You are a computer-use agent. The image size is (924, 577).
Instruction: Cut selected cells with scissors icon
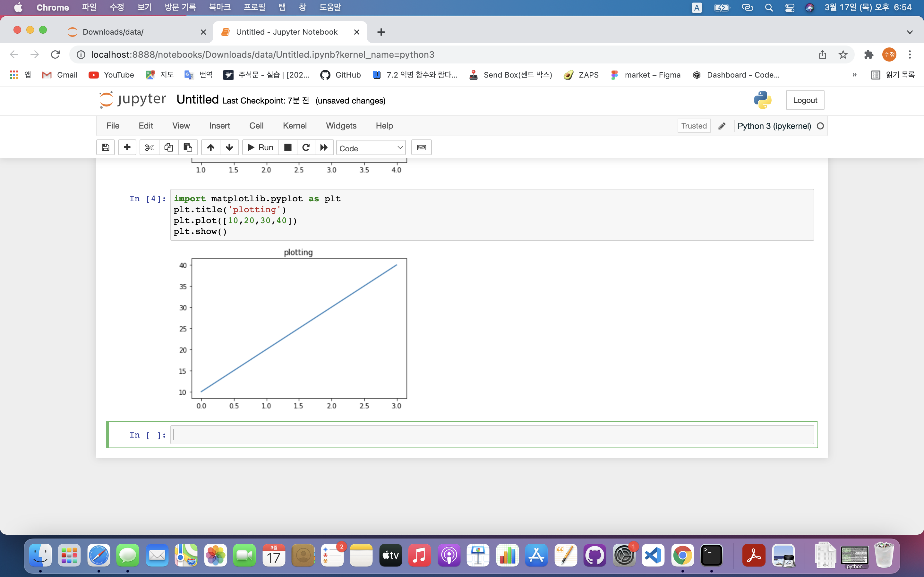pyautogui.click(x=149, y=148)
